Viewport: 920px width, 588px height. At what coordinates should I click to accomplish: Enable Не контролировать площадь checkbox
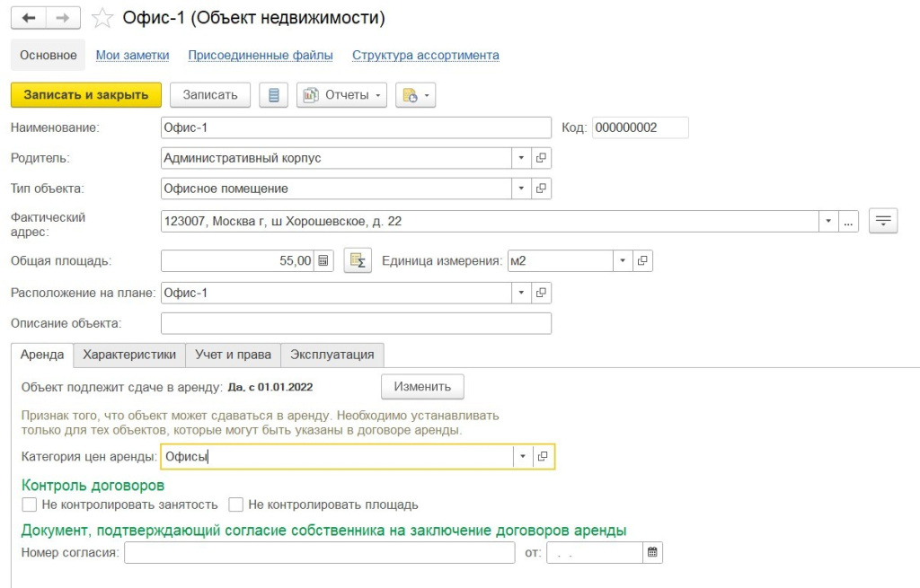click(x=236, y=505)
